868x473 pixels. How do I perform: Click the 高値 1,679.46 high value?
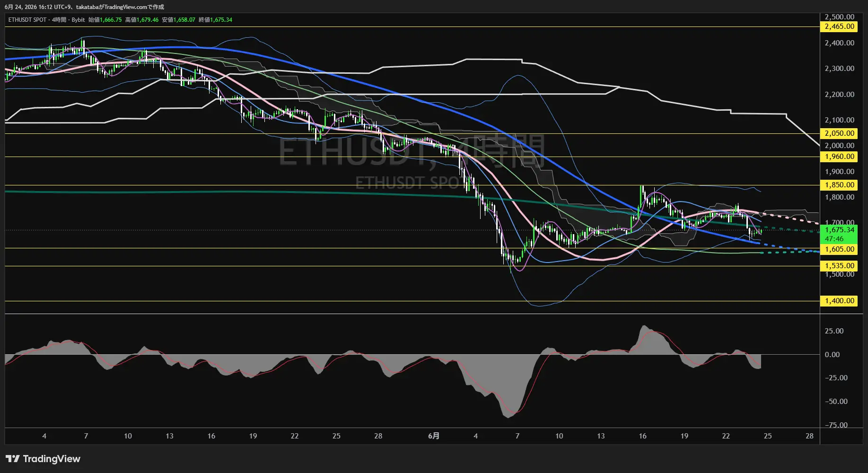(142, 20)
